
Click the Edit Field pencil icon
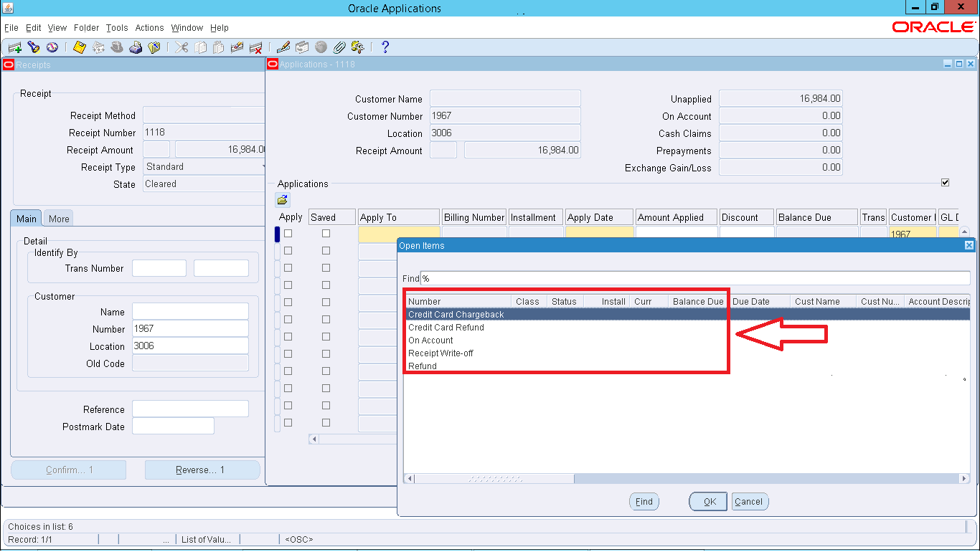click(283, 47)
